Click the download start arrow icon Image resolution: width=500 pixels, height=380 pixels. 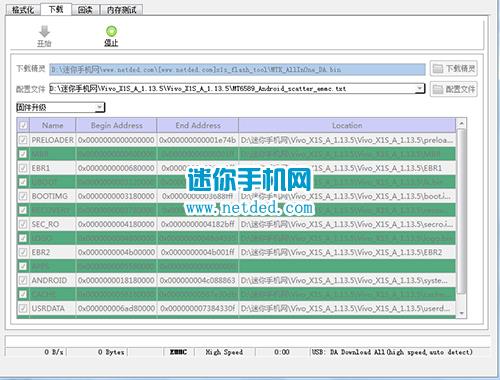pos(44,32)
